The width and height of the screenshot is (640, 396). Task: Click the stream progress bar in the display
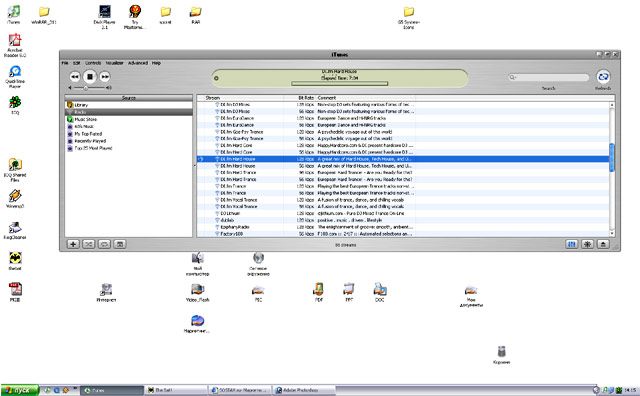[x=339, y=84]
